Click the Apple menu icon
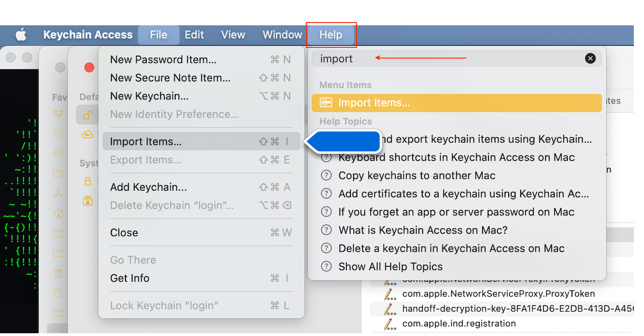Viewport: 644px width, 336px height. coord(21,35)
